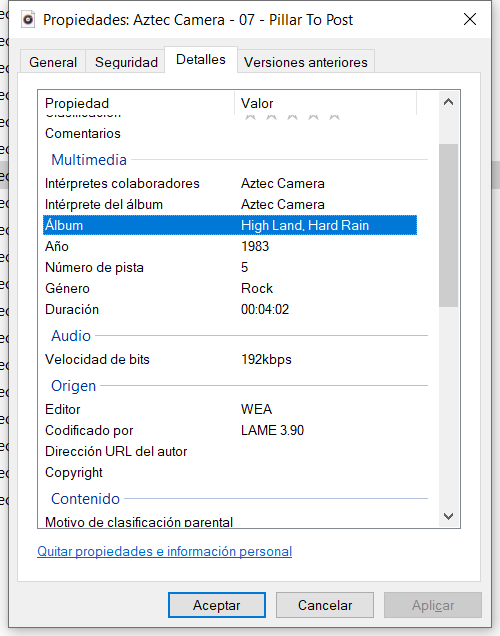
Task: Select the Número de pista row
Action: coord(230,267)
